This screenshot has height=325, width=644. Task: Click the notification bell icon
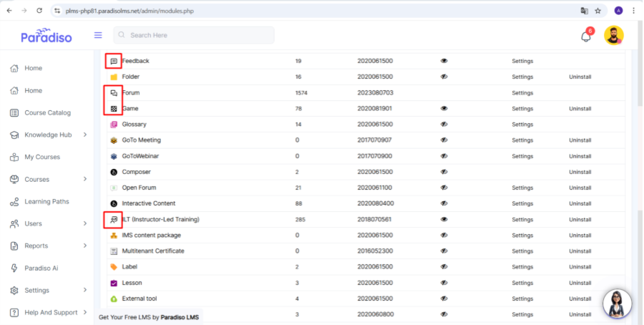(x=585, y=37)
